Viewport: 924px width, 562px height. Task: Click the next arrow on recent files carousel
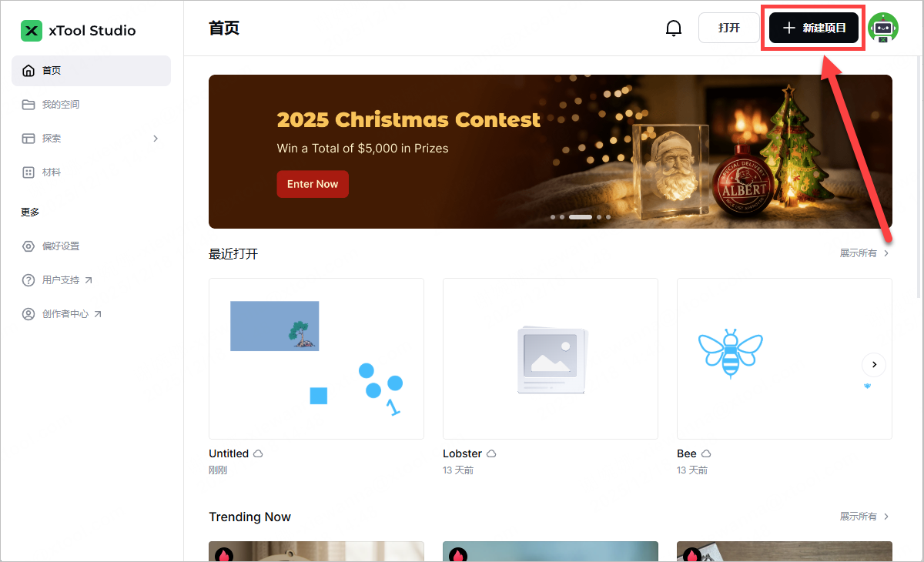[x=874, y=364]
